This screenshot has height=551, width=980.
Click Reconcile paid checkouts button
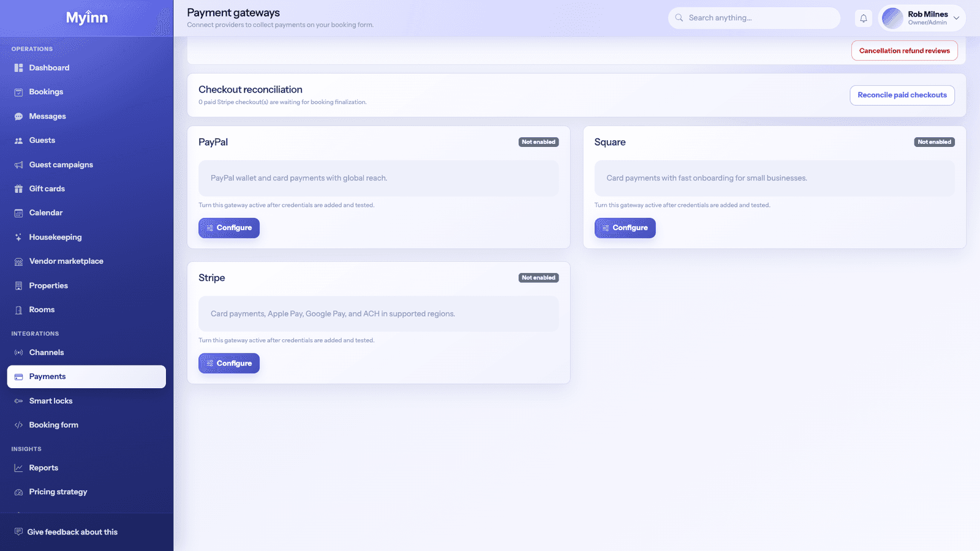click(902, 95)
